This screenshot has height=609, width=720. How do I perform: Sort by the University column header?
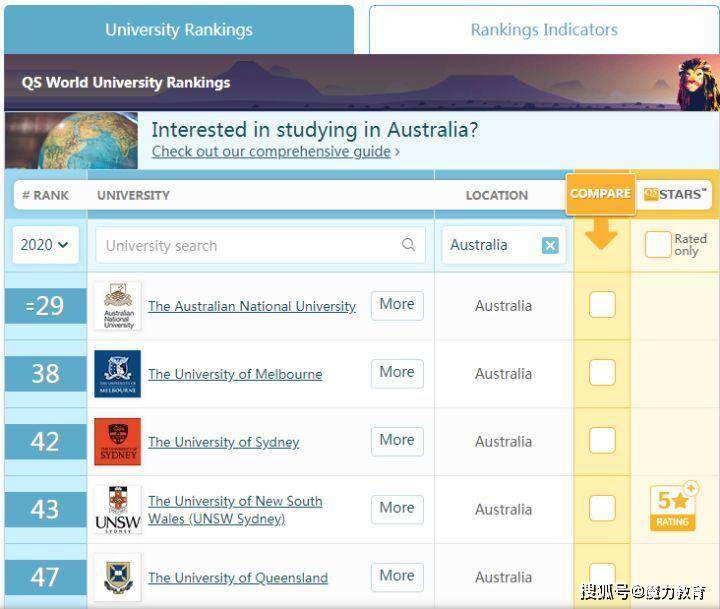click(133, 195)
